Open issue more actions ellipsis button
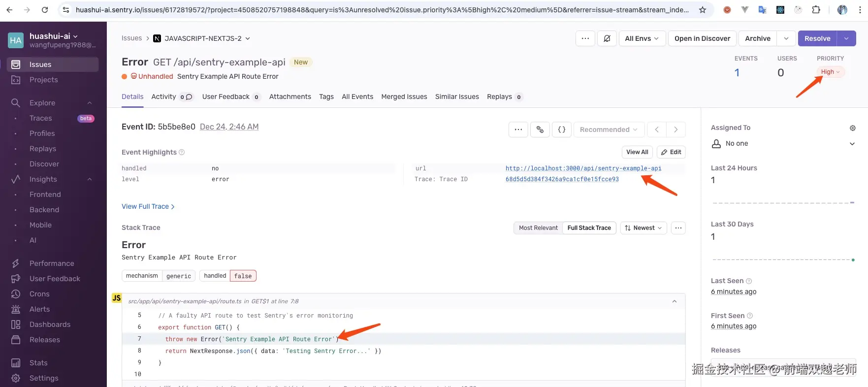 585,38
